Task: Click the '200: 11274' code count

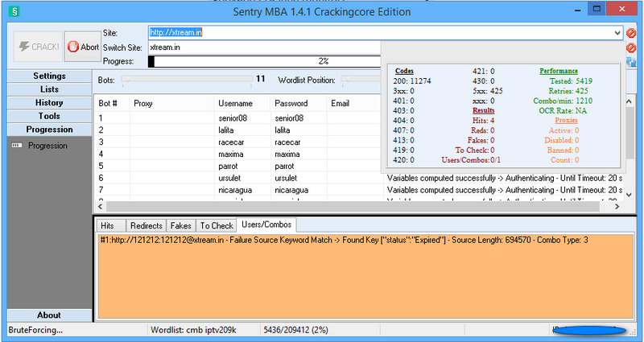Action: (x=412, y=81)
